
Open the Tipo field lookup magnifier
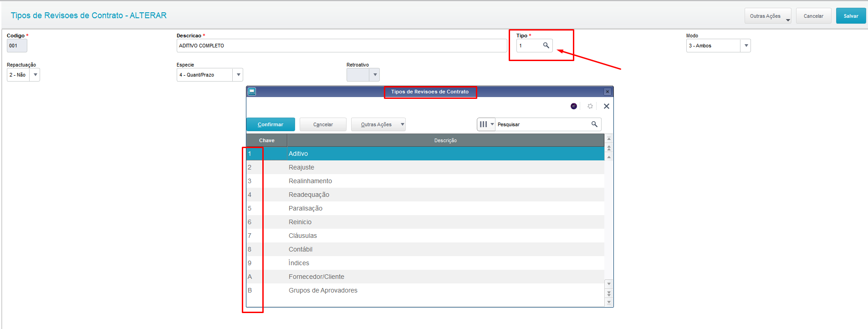(x=546, y=46)
